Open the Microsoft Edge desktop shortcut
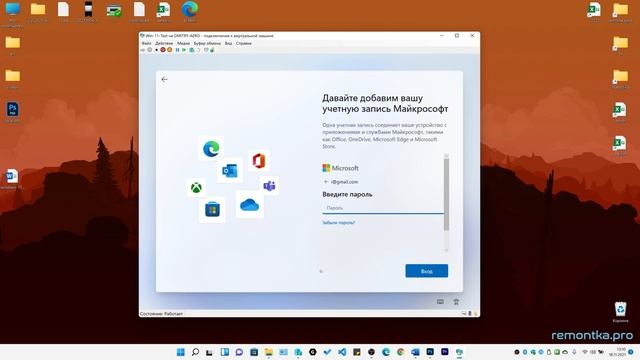 [190, 11]
